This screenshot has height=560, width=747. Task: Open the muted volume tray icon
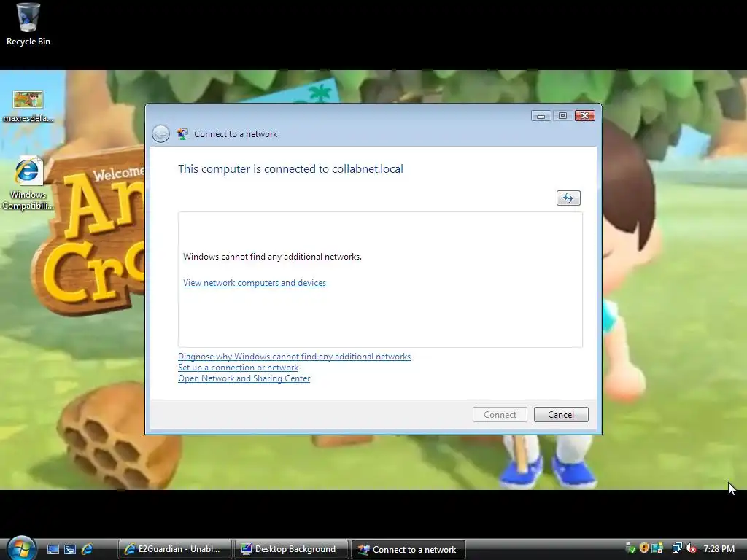point(692,548)
